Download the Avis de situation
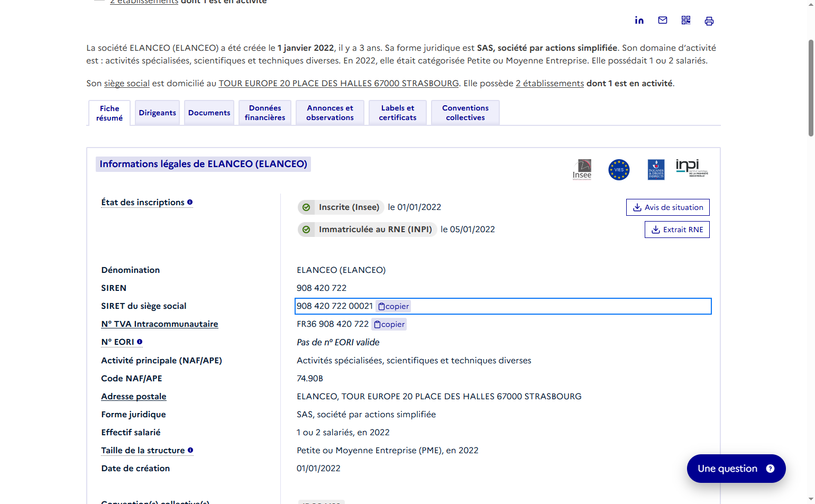815x504 pixels. 668,207
